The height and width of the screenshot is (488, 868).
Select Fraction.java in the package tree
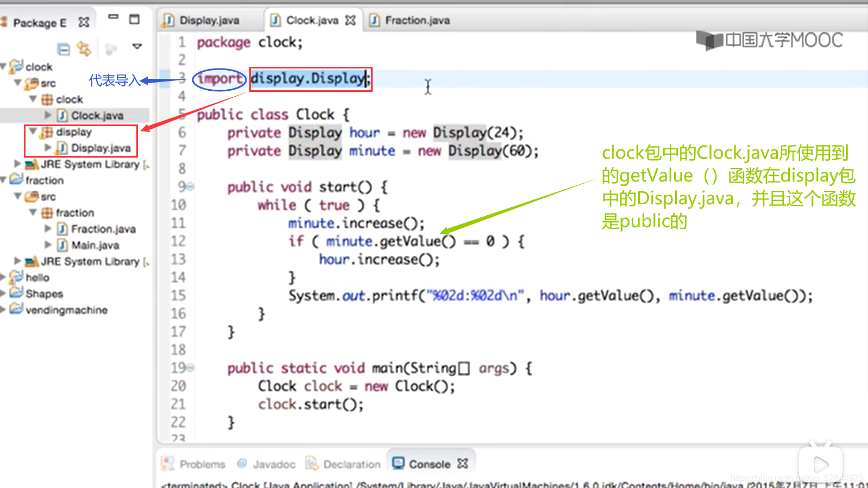click(x=103, y=229)
